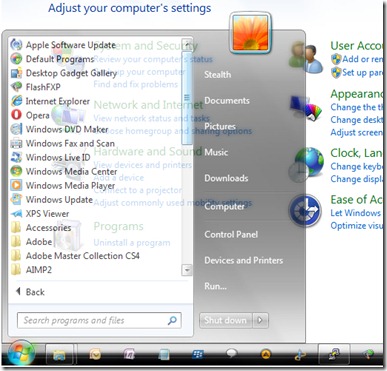The image size is (387, 371).
Task: Click the program list scroll-down arrow
Action: (x=187, y=270)
